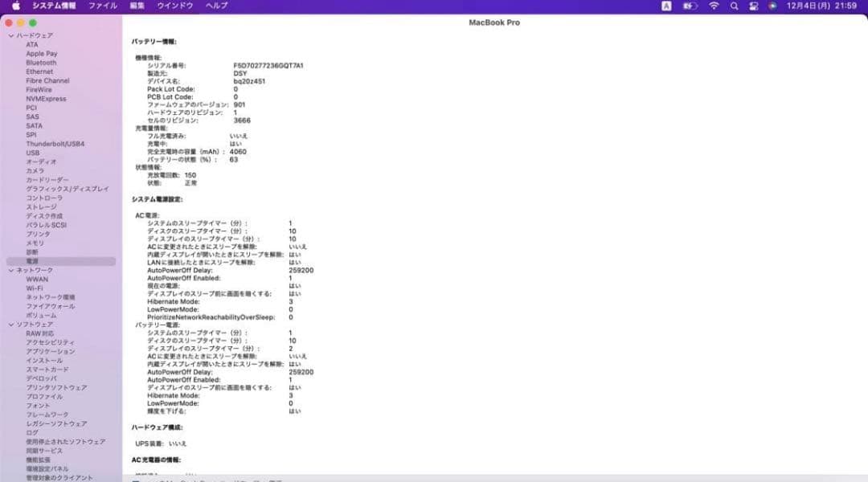Screen dimensions: 868x482
Task: Select パラレルSCSI in the sidebar
Action: pos(47,225)
